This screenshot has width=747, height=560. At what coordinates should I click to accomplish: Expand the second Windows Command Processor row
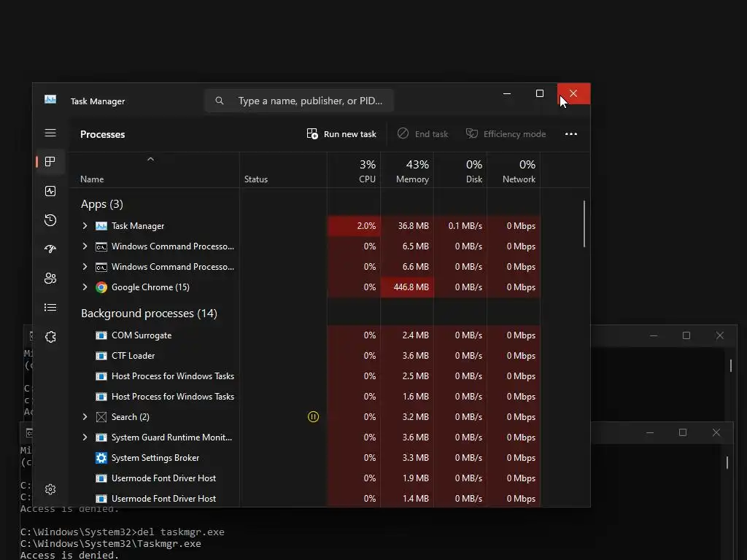point(85,267)
